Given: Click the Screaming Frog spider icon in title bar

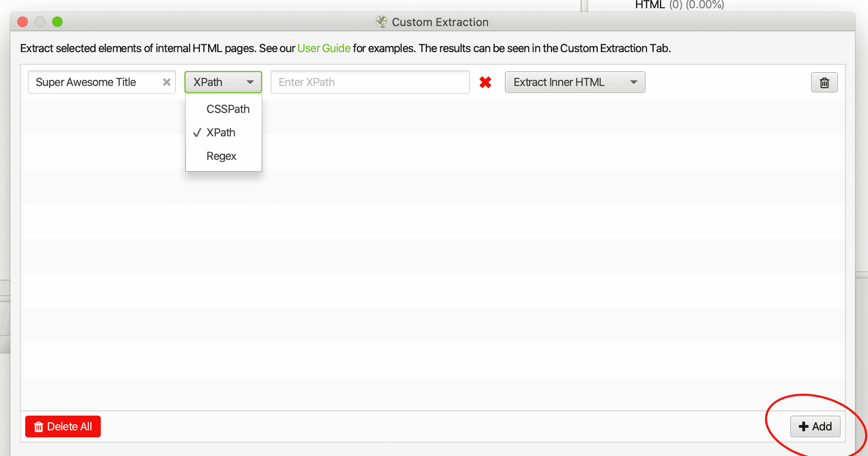Looking at the screenshot, I should (x=381, y=22).
